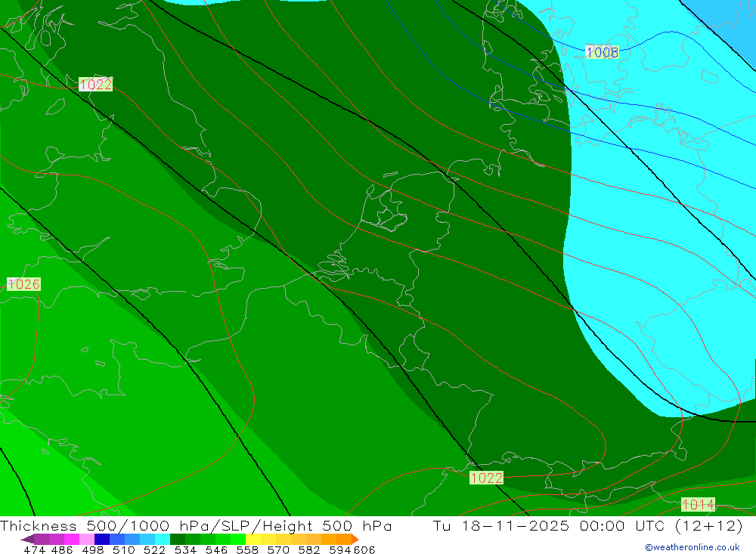Click the 1014 pressure label
The height and width of the screenshot is (554, 756).
(x=698, y=504)
